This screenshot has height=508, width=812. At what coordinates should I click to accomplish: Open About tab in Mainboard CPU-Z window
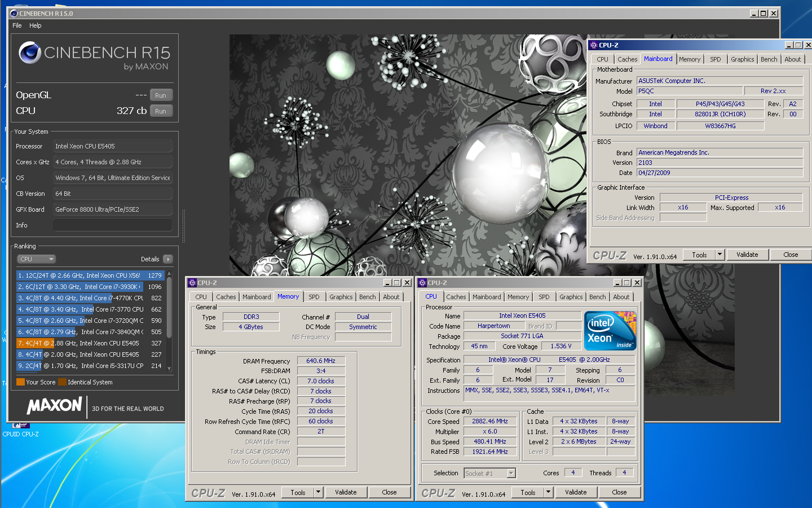pos(792,59)
